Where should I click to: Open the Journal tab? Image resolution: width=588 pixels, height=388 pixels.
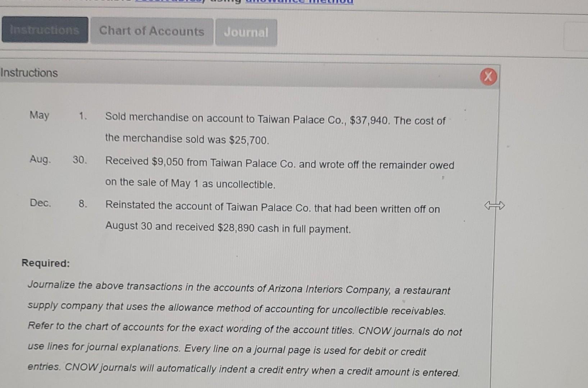tap(246, 33)
